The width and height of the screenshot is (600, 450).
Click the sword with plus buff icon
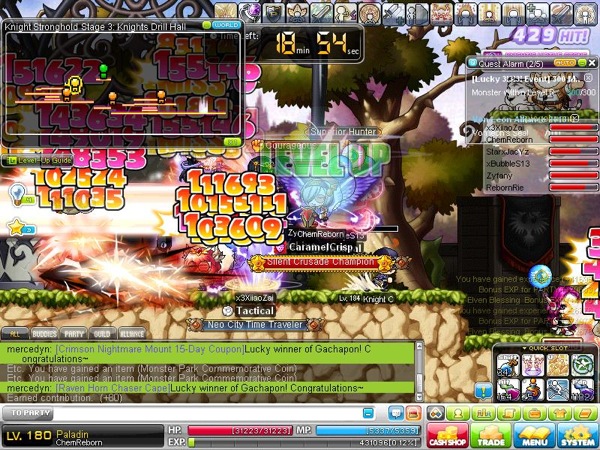click(394, 12)
